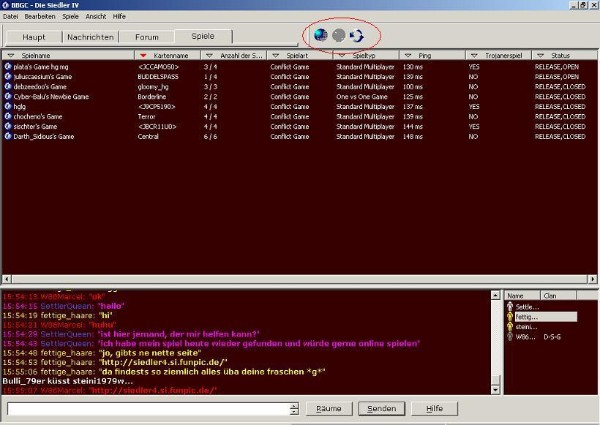Screen dimensions: 600x425
Task: Click the globe icon in toolbar
Action: 321,35
